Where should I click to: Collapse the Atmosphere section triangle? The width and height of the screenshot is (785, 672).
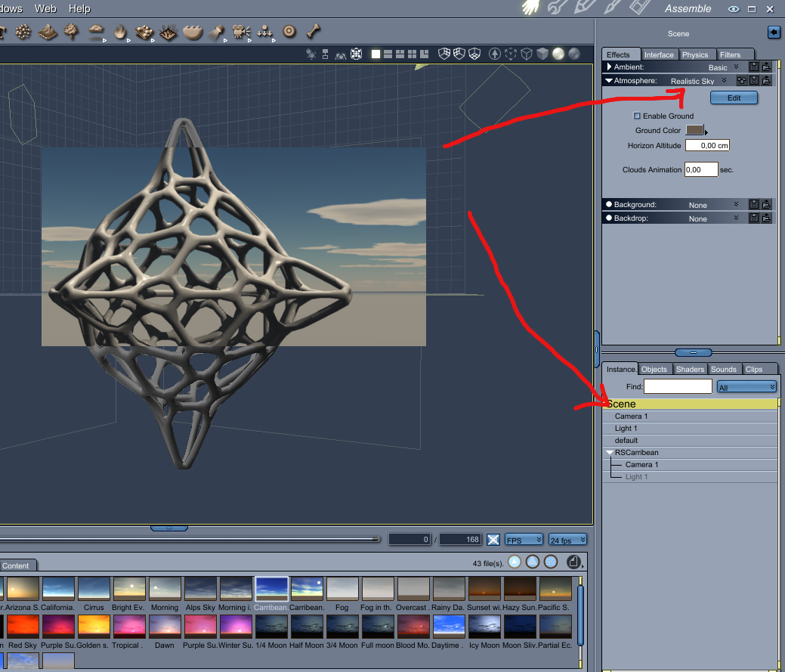tap(609, 80)
